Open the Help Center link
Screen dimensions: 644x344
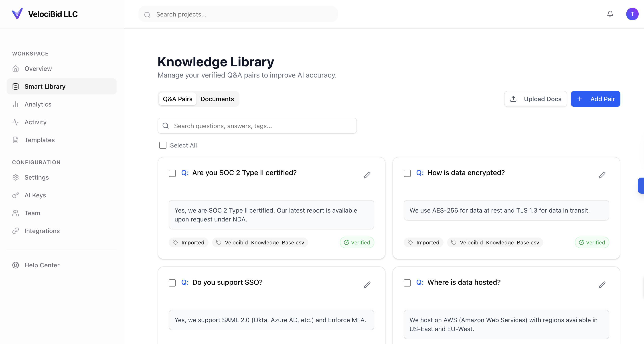click(42, 265)
